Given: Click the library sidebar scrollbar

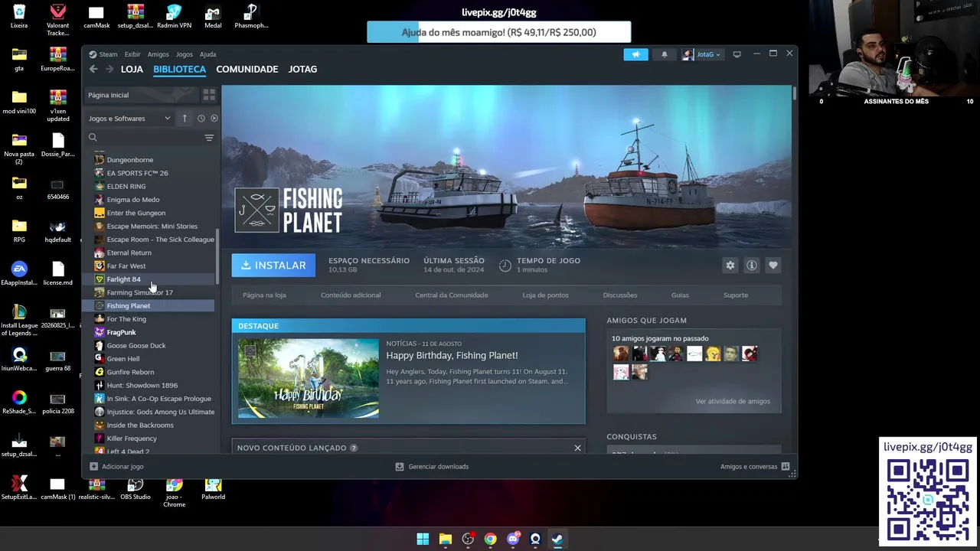Looking at the screenshot, I should point(217,255).
